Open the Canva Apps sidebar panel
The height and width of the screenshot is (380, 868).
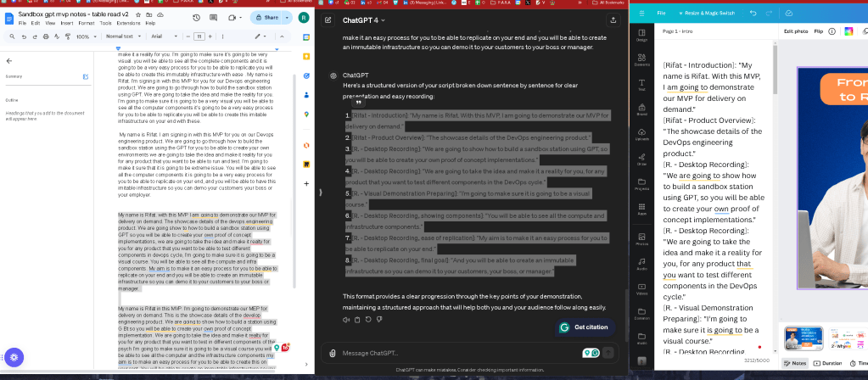(x=641, y=209)
